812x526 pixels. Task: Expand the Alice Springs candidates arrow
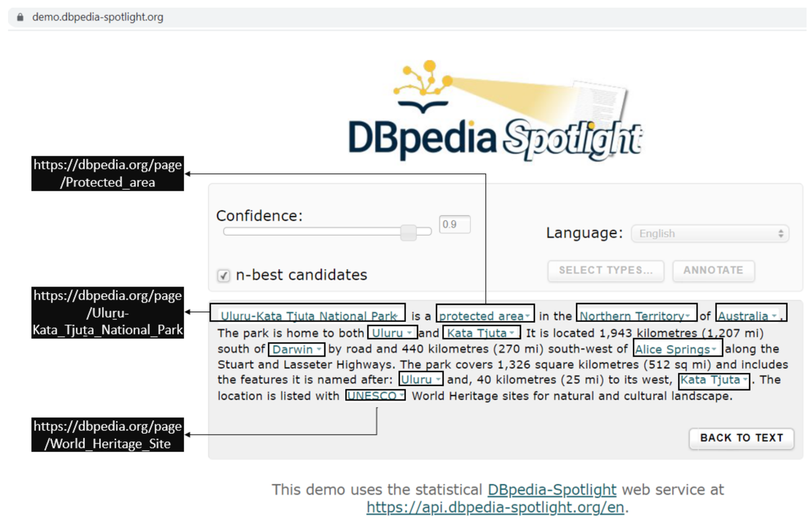click(x=713, y=349)
